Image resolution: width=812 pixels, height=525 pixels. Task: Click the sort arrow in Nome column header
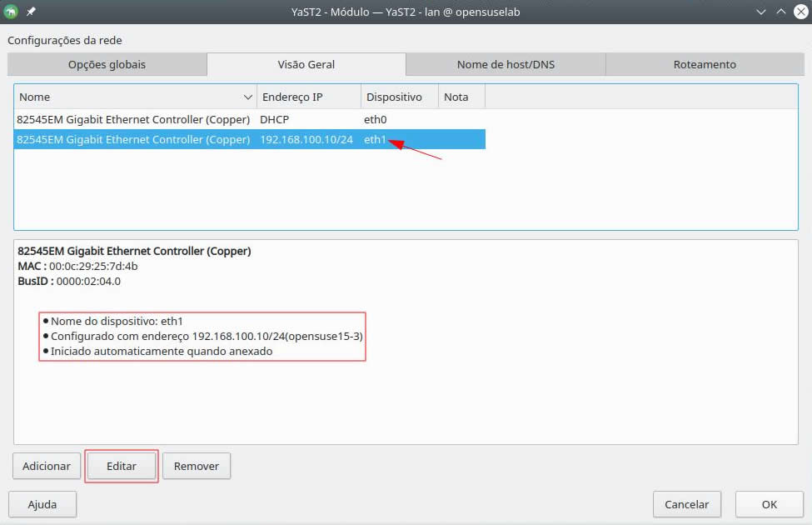click(247, 97)
